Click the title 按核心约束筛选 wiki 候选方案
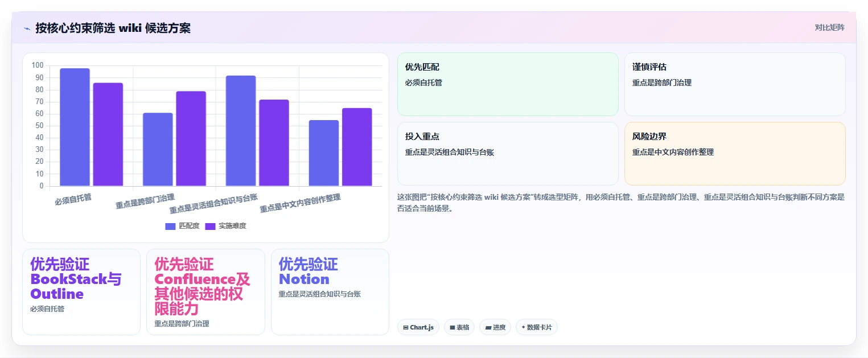 click(113, 28)
